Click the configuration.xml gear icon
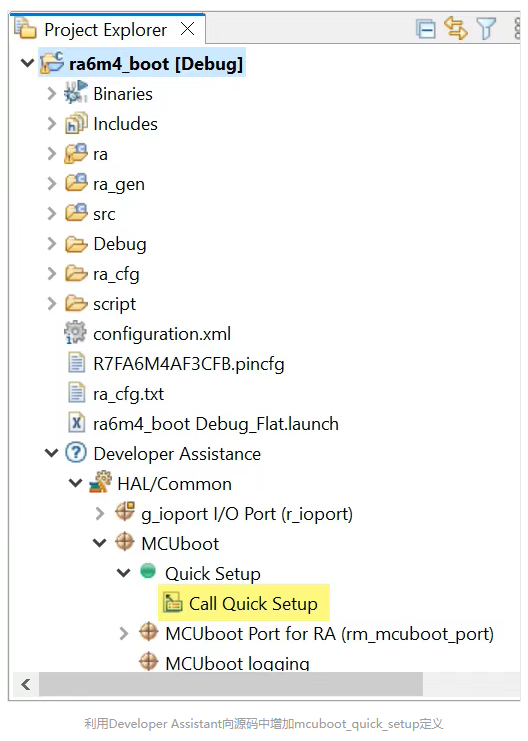Image resolution: width=528 pixels, height=741 pixels. tap(75, 333)
